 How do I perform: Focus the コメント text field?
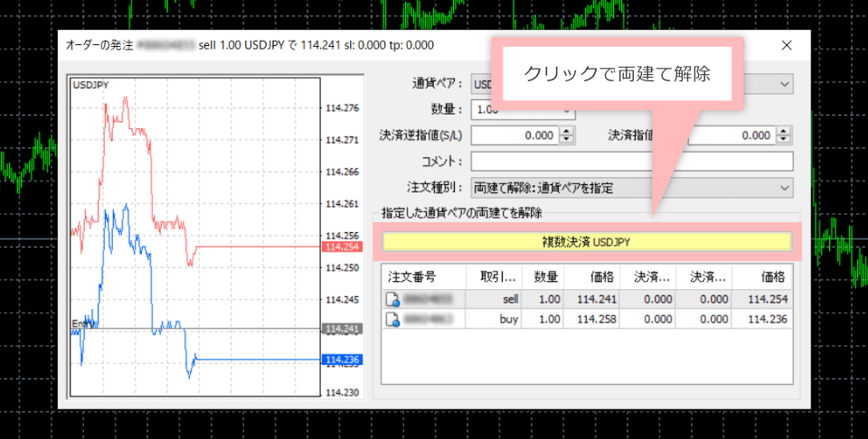631,162
